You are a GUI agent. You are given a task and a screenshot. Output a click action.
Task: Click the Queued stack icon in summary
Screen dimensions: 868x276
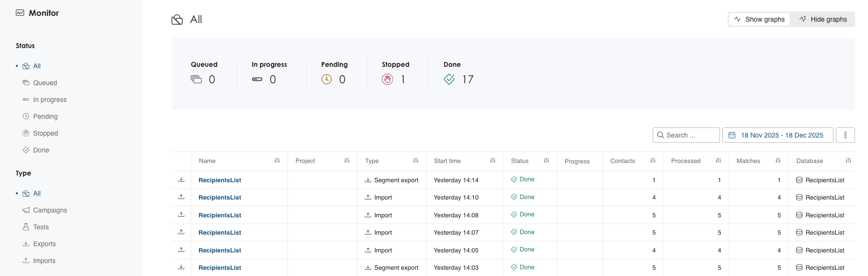pos(196,79)
